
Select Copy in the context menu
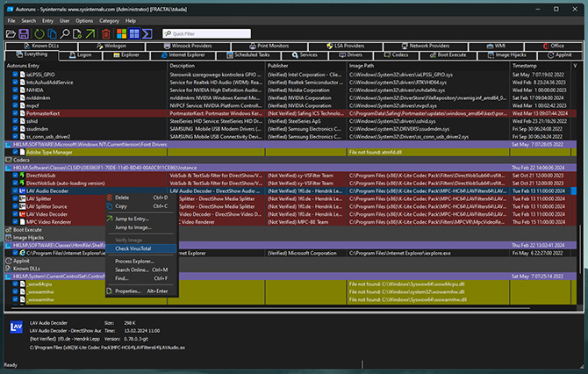coord(141,206)
